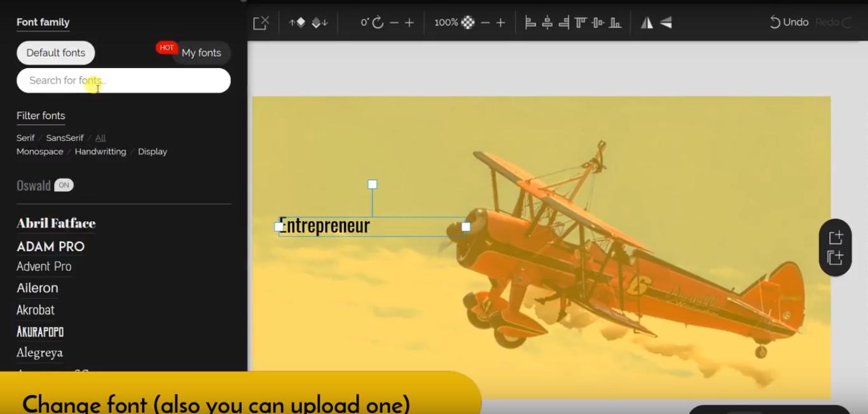Select the Default fonts tab
Viewport: 868px width, 414px height.
click(56, 53)
